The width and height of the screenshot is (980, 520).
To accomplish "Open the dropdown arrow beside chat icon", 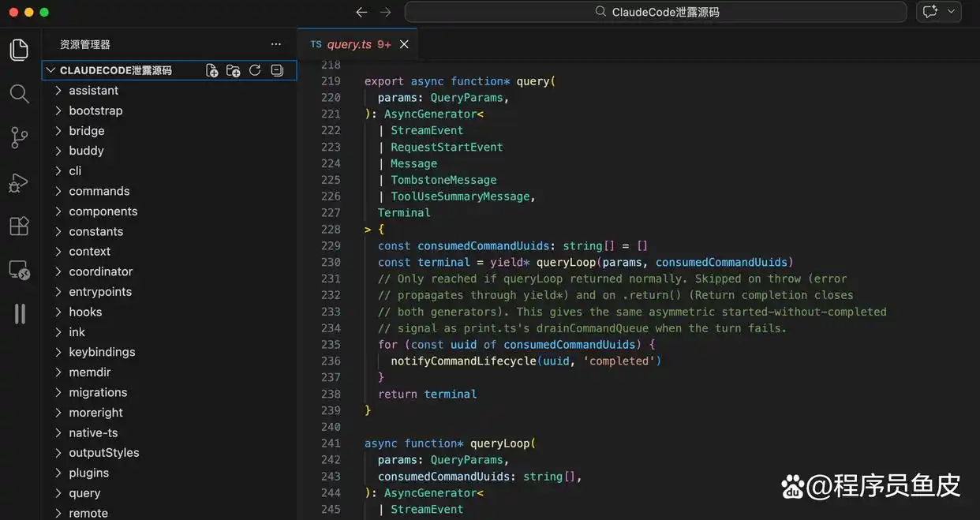I will pyautogui.click(x=951, y=12).
